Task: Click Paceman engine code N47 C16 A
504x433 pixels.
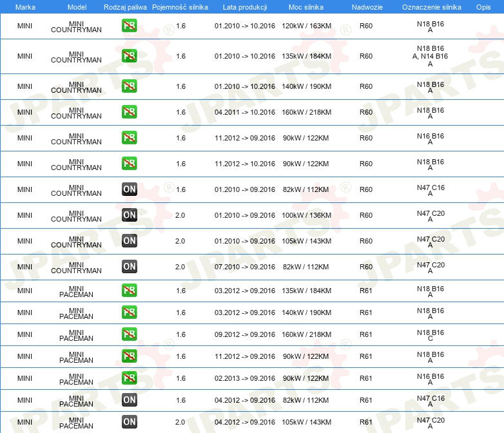Action: click(x=431, y=401)
